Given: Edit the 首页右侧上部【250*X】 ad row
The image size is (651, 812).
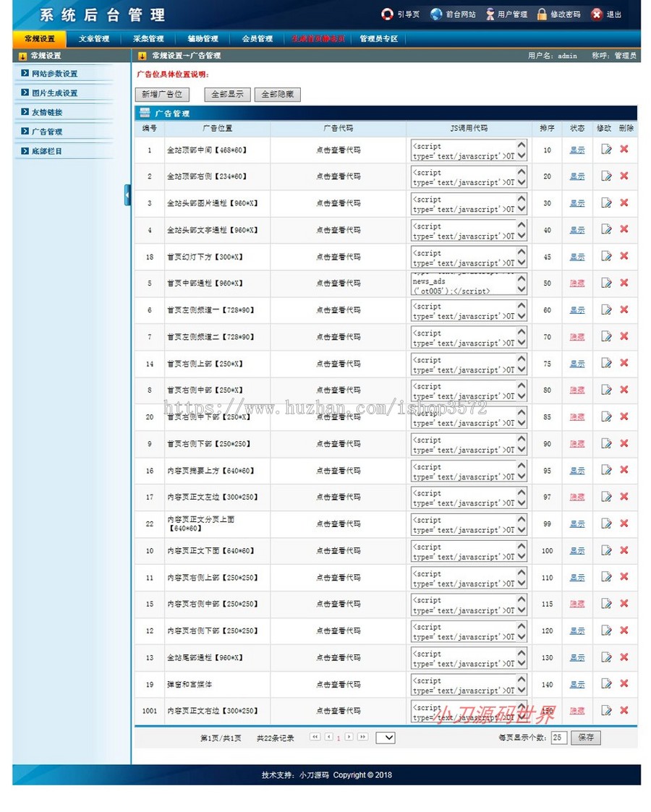Looking at the screenshot, I should pyautogui.click(x=606, y=364).
